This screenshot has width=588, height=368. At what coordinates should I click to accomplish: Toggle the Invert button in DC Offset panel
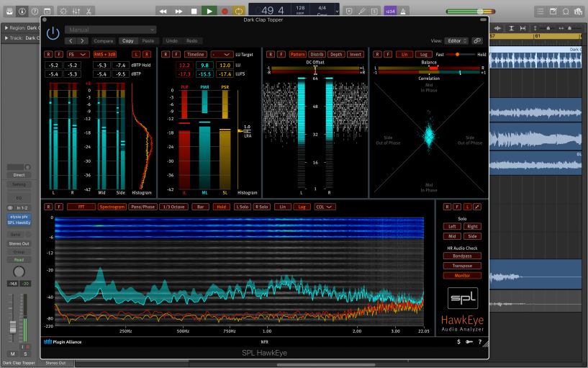tap(356, 54)
